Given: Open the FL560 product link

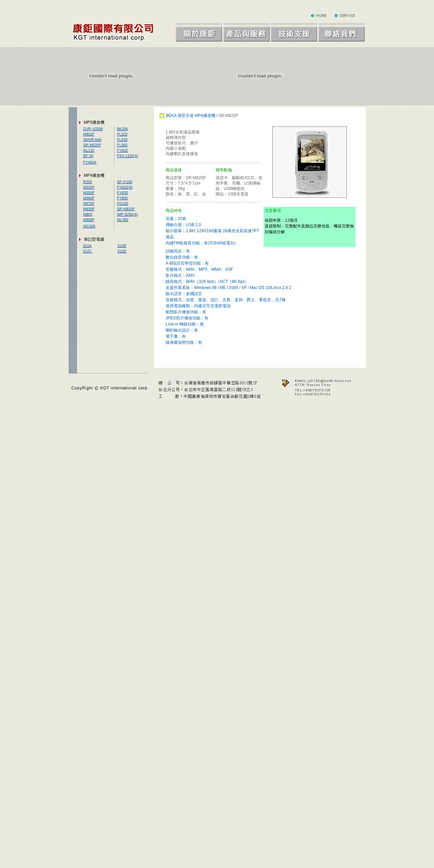Looking at the screenshot, I should tap(122, 145).
